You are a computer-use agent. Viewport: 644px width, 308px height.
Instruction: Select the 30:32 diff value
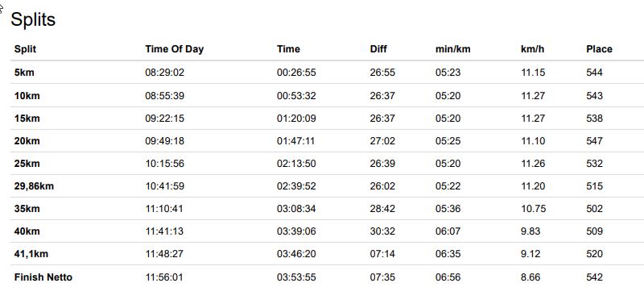click(x=382, y=231)
